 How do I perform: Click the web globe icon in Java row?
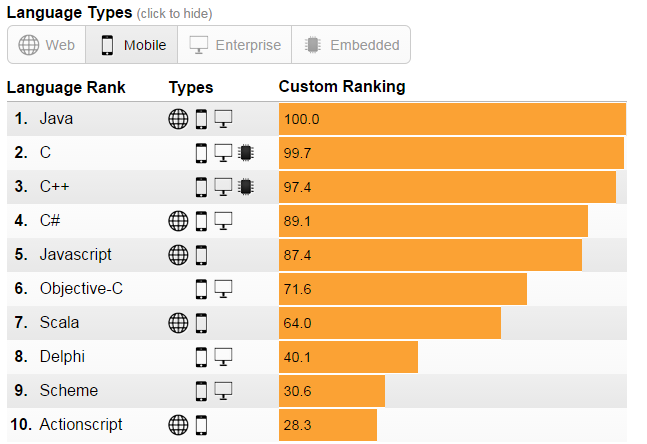178,119
